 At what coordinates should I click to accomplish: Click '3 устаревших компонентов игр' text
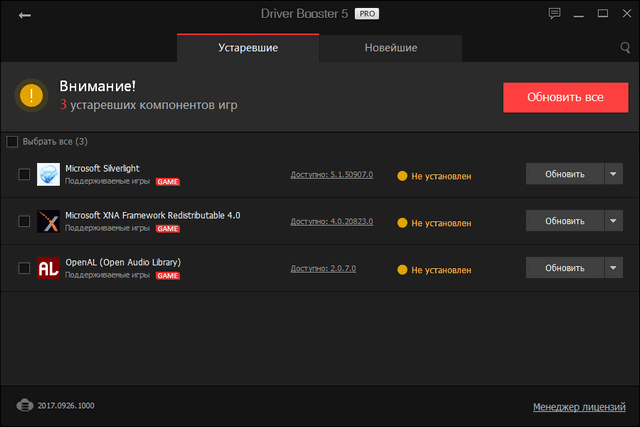click(x=149, y=105)
